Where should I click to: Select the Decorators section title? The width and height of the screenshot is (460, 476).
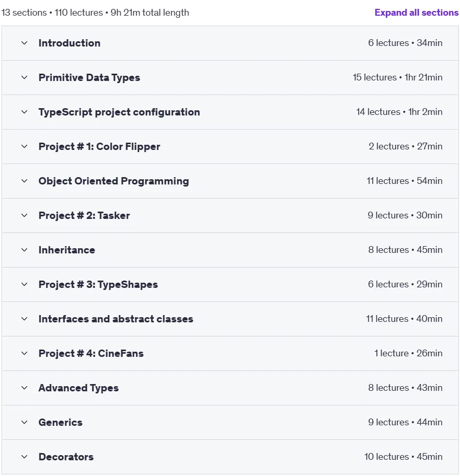tap(66, 457)
